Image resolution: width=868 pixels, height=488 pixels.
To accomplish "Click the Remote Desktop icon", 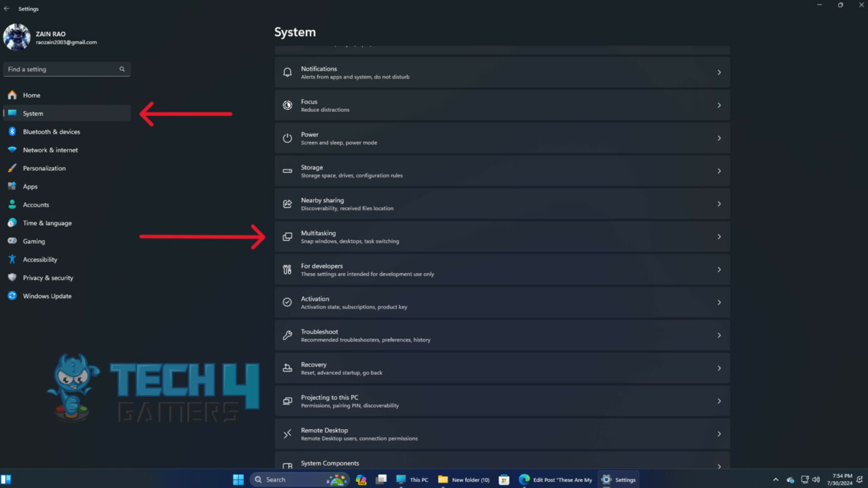I will [x=286, y=434].
